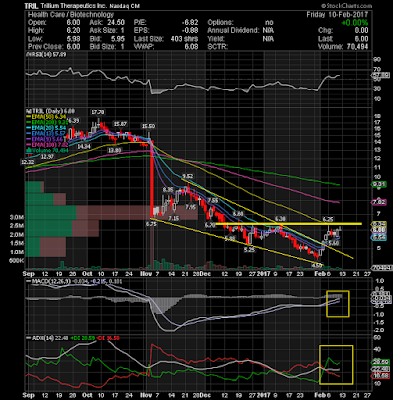
Task: Click the 12.97 price label
Action: point(47,156)
